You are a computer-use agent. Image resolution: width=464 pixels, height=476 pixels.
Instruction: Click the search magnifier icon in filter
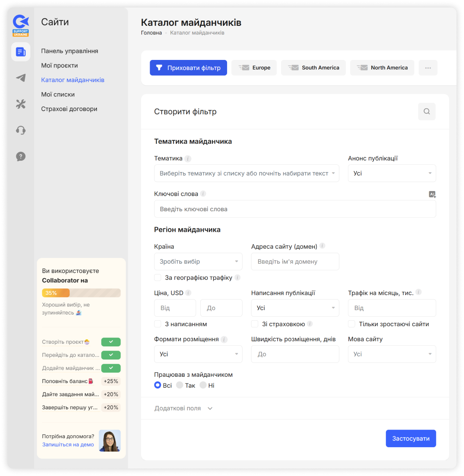point(427,112)
